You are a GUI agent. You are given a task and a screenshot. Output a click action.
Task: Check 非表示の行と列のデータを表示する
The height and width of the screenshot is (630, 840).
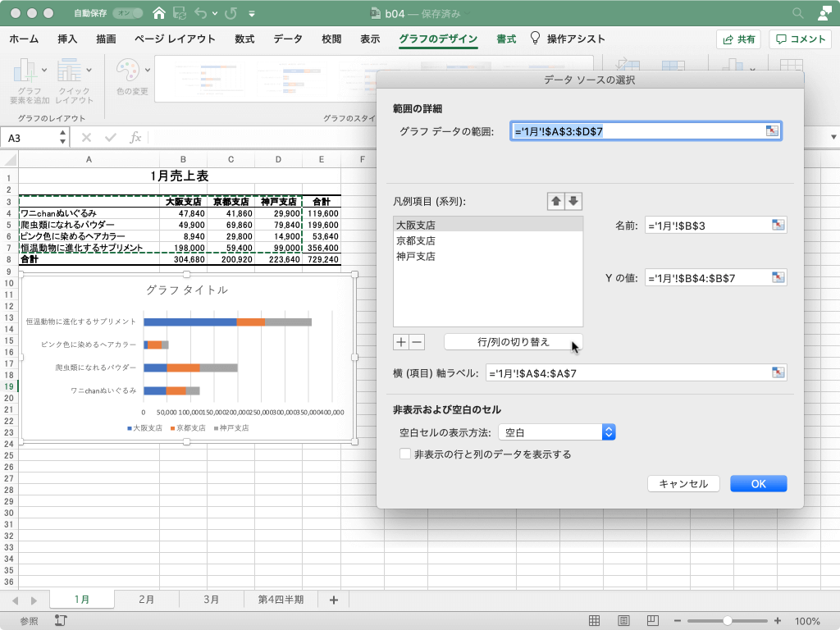(x=405, y=454)
